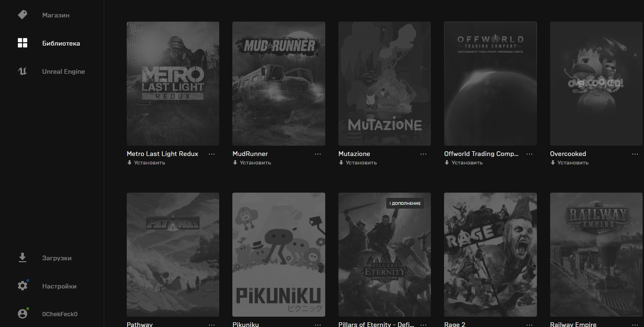
Task: Open the three-dot menu for Metro Last Light Redux
Action: point(212,154)
